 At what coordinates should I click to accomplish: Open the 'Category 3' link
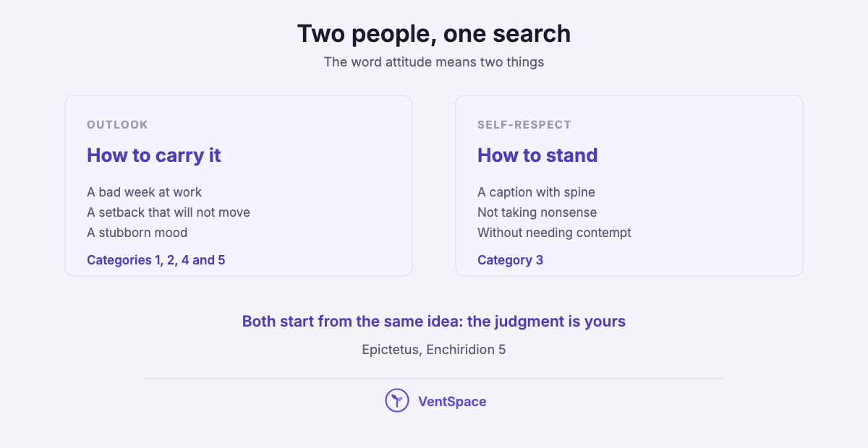(510, 260)
